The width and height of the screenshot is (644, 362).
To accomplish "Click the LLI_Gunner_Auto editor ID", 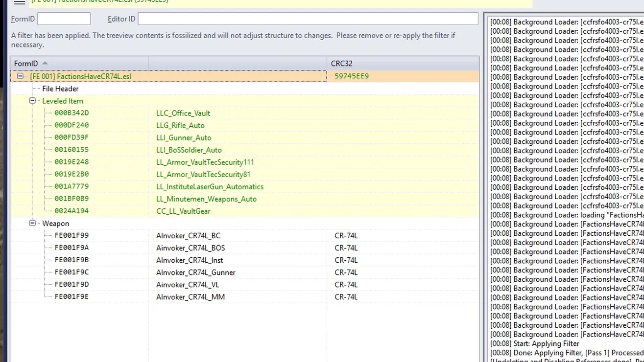I will point(184,137).
